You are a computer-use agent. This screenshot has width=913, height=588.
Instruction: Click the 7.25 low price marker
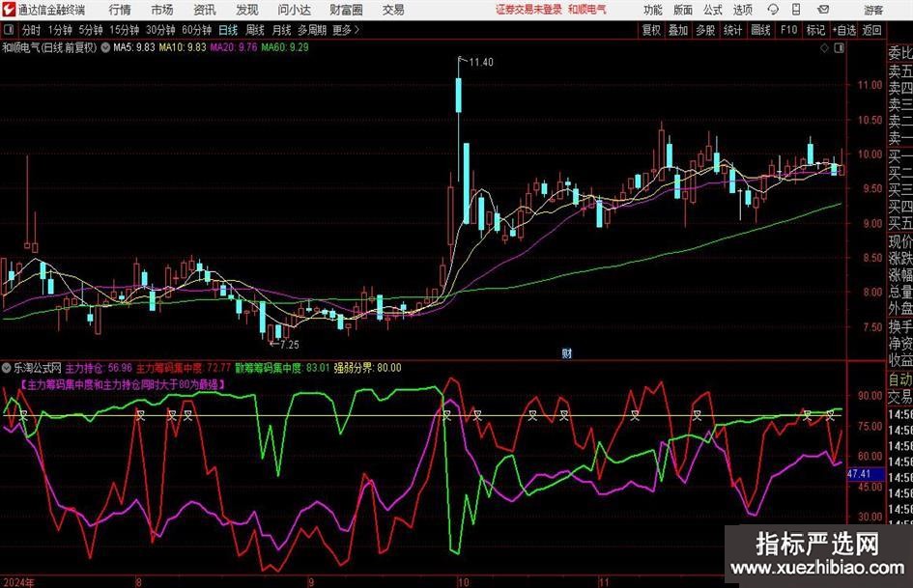tap(290, 345)
